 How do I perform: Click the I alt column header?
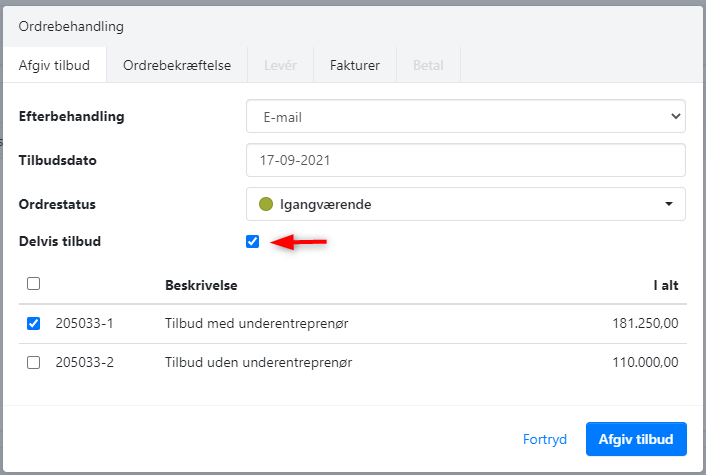tap(665, 286)
